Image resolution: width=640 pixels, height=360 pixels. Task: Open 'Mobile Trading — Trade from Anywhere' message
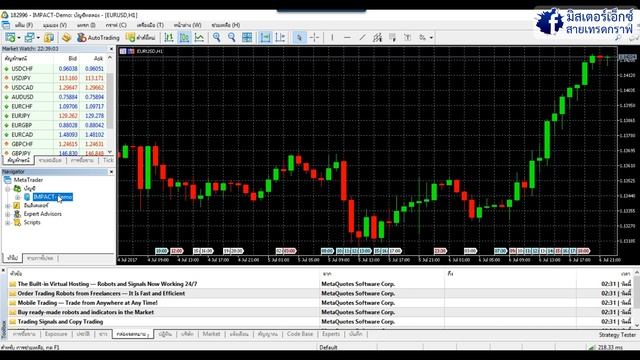(87, 303)
